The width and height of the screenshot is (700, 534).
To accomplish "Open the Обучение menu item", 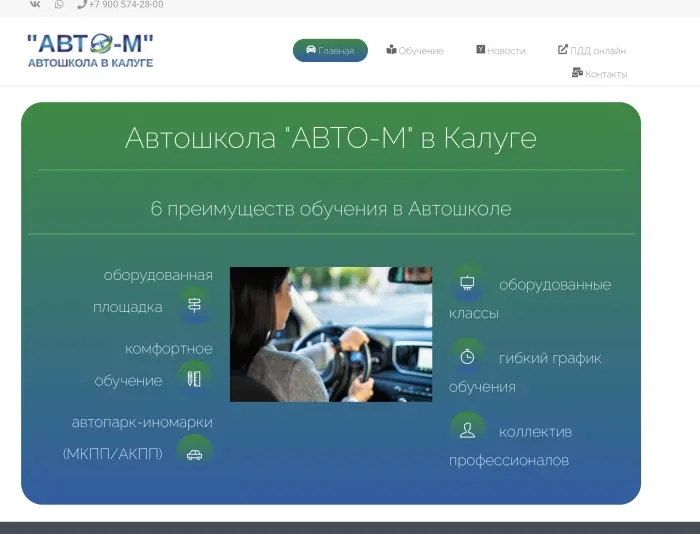I will 415,50.
